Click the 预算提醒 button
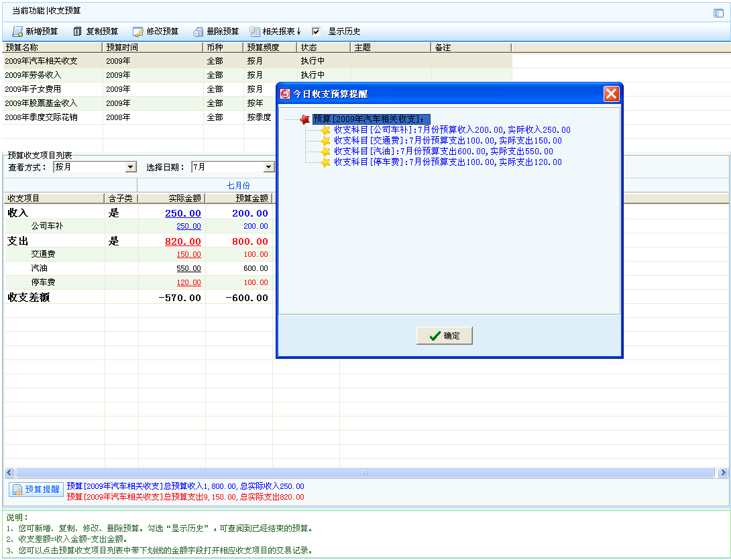This screenshot has width=731, height=560. (x=36, y=490)
